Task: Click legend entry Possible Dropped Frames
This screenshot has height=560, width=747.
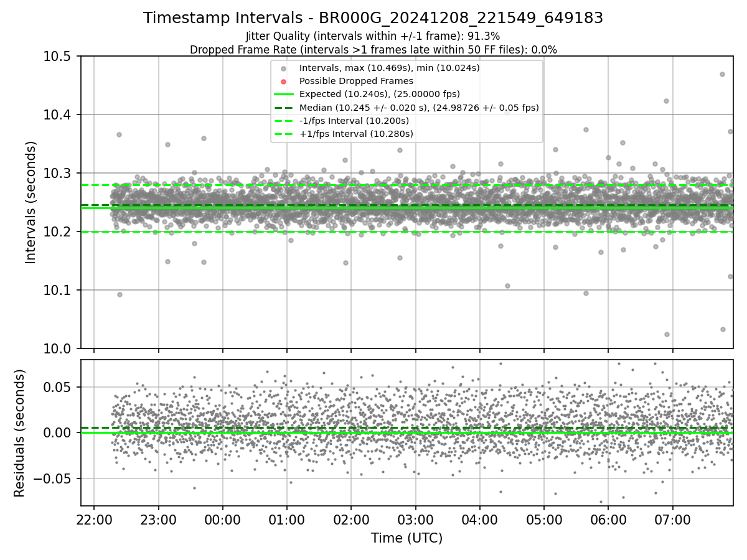Action: point(356,81)
